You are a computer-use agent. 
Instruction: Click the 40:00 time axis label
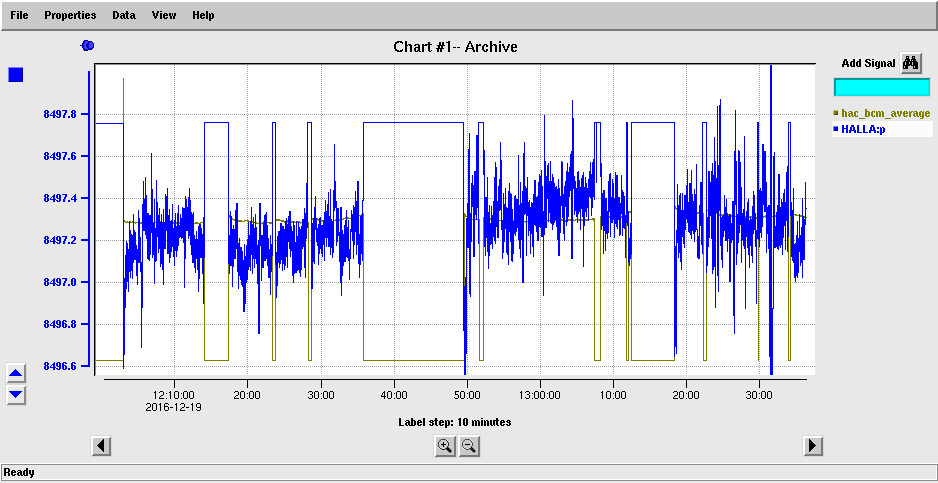coord(394,396)
